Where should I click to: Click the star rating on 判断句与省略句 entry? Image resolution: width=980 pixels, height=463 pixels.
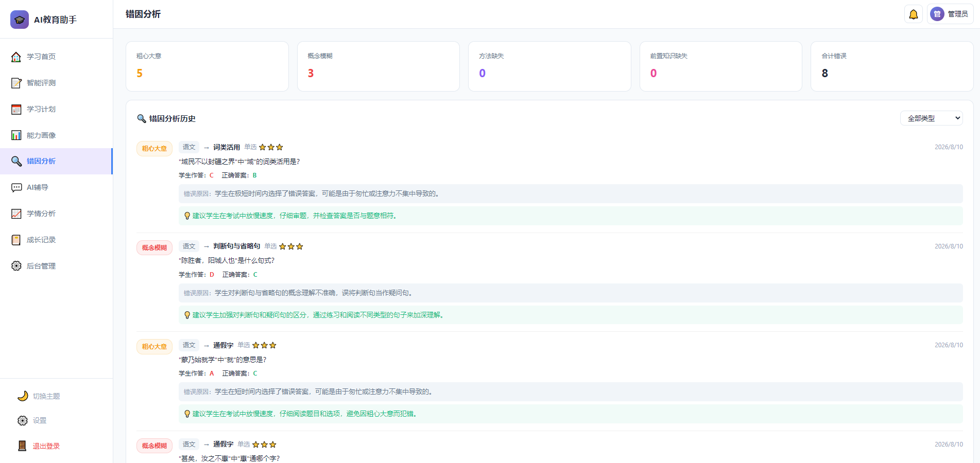point(291,246)
